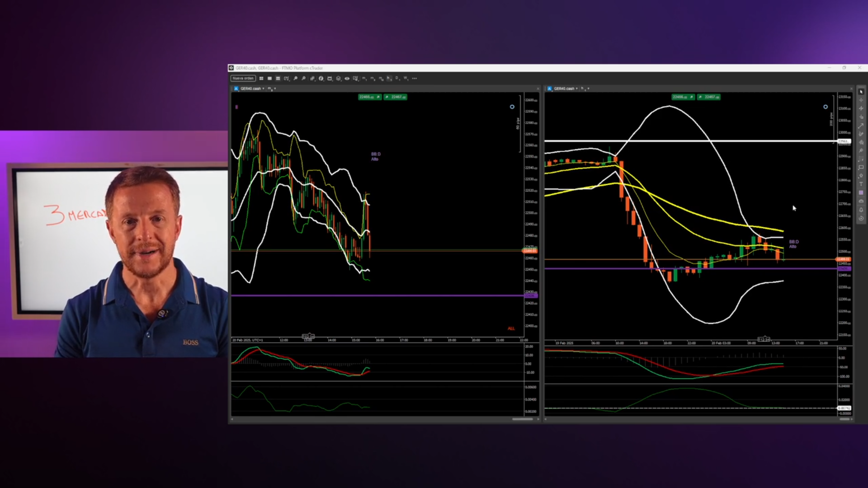Viewport: 868px width, 488px height.
Task: Open the layers objects icon in toolbar
Action: (338, 78)
